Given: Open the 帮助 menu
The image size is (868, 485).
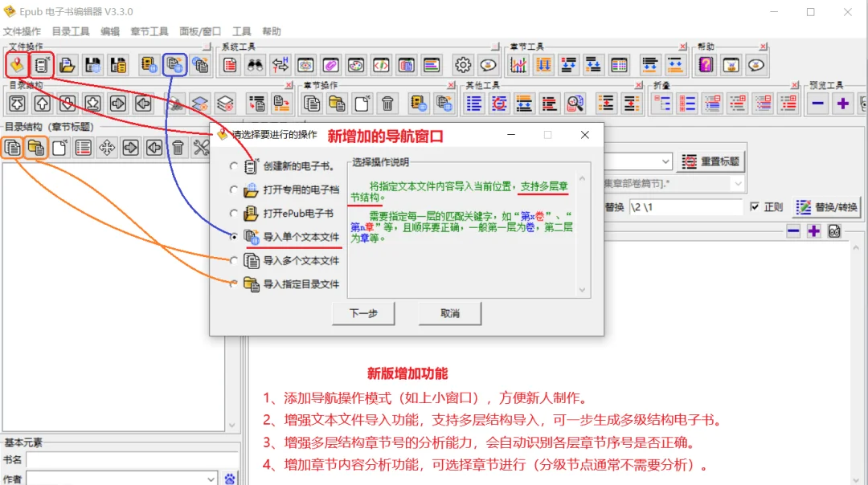Looking at the screenshot, I should [272, 31].
